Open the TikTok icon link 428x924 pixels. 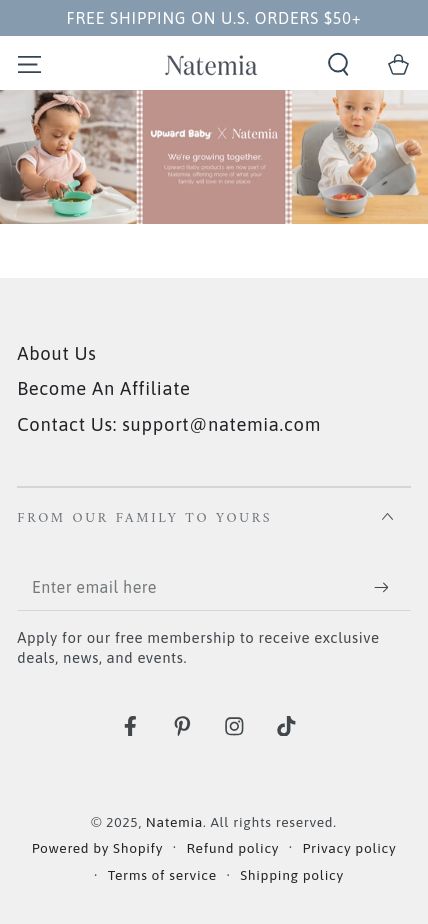[286, 726]
